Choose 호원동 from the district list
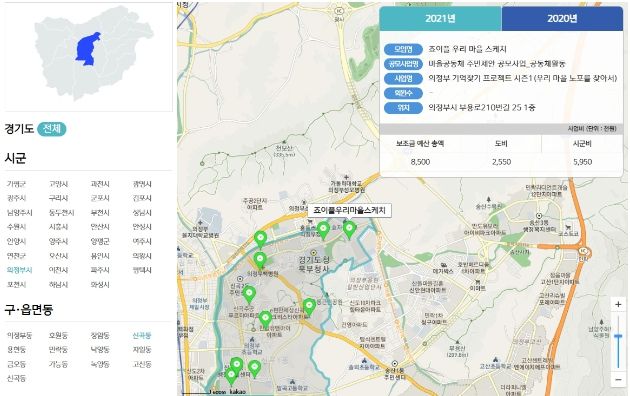Image resolution: width=630 pixels, height=396 pixels. (58, 335)
